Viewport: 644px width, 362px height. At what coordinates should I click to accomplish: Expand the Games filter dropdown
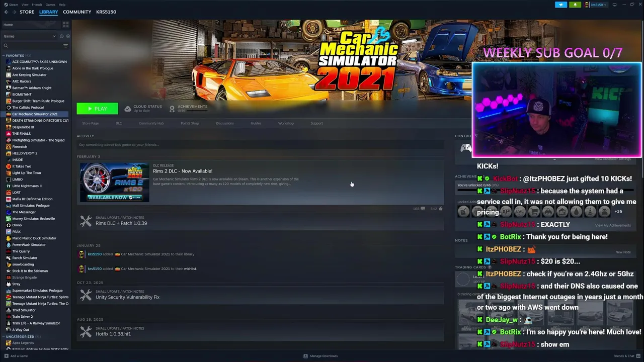coord(29,36)
